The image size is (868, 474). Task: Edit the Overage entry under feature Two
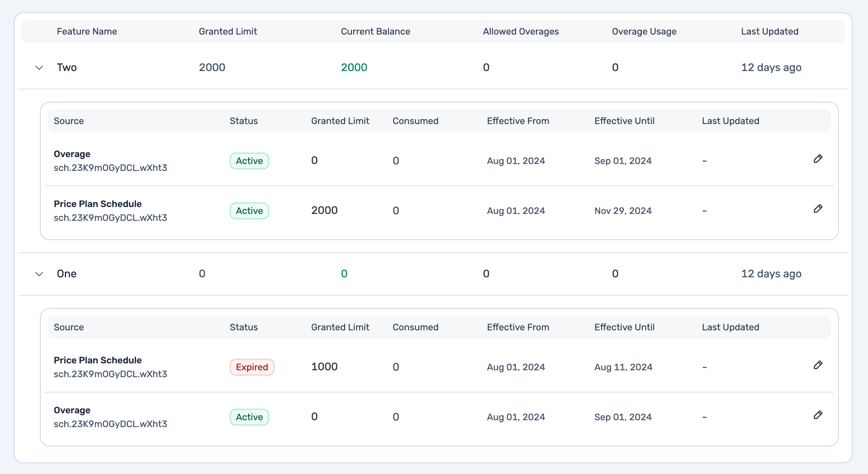pos(818,159)
